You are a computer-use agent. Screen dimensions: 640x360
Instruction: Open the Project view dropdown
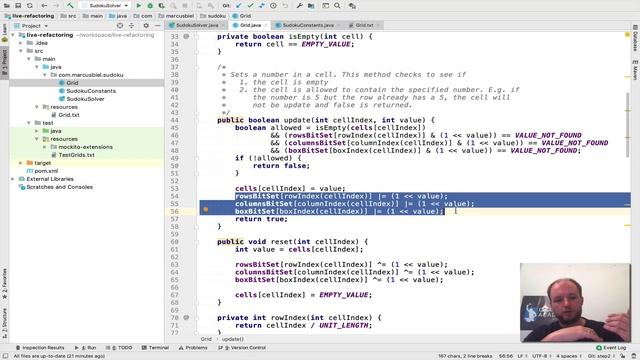pyautogui.click(x=31, y=26)
